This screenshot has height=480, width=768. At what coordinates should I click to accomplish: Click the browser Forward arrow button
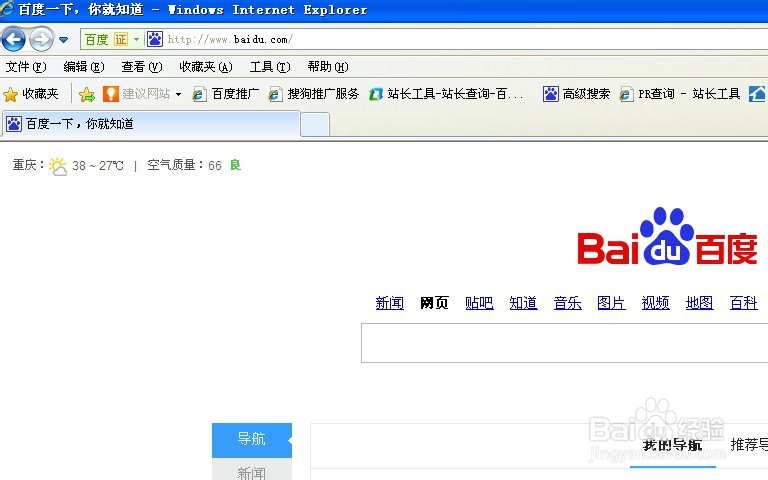[x=41, y=39]
